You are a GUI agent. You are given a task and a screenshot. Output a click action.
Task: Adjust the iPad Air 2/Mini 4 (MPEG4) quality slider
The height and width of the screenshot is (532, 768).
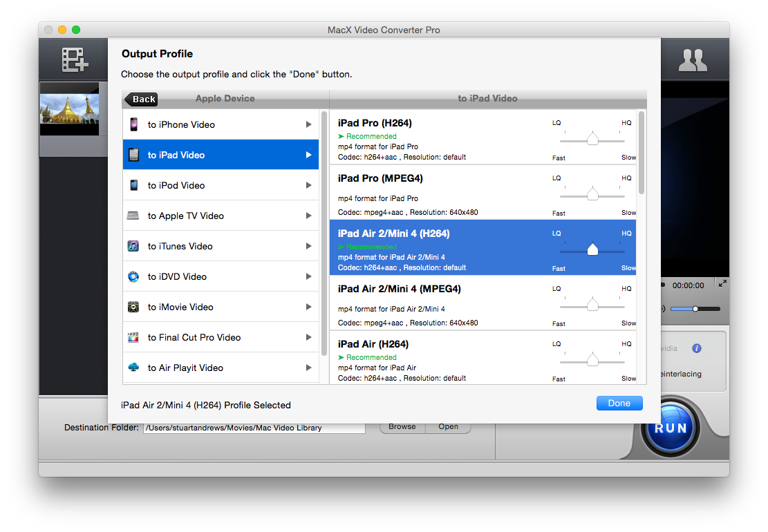(x=592, y=305)
